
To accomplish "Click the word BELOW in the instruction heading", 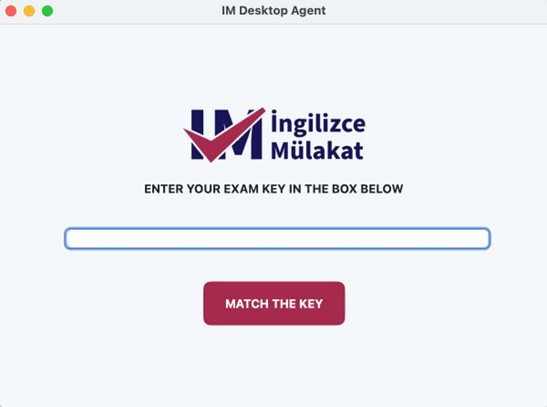I will (x=382, y=189).
